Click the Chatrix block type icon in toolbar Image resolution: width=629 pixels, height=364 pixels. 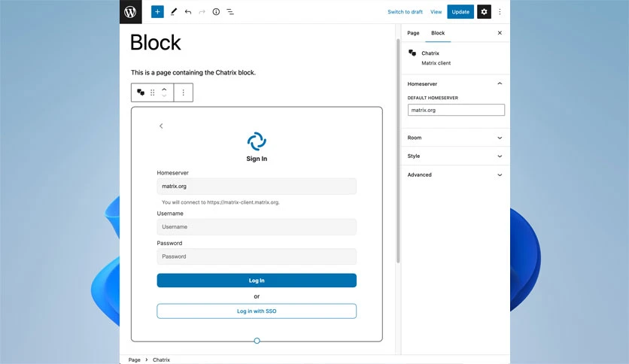point(141,93)
